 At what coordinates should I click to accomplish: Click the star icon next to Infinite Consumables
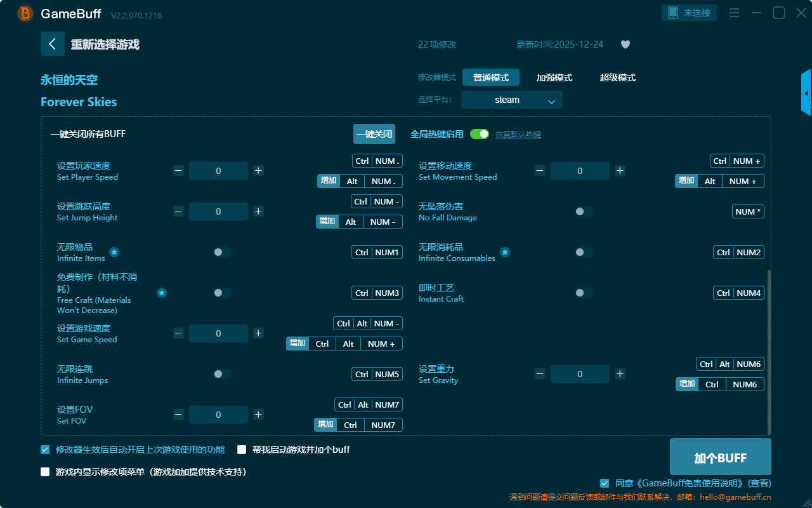coord(505,252)
